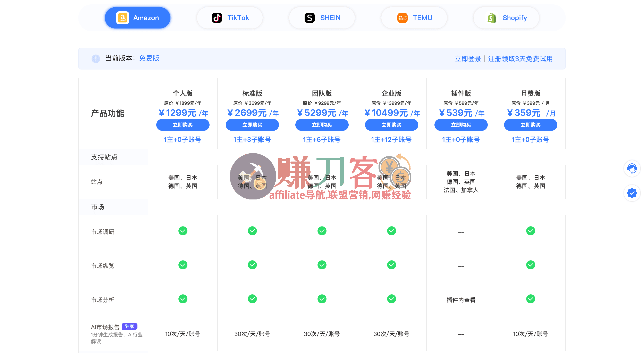Screen dimensions: 644x353
Task: Click 市场纵览 checkmark under 标准版
Action: pyautogui.click(x=252, y=265)
